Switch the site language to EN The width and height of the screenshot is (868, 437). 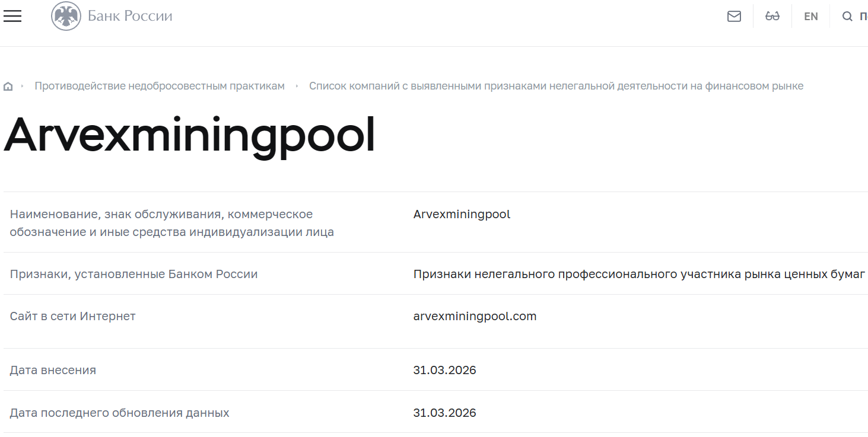(x=810, y=16)
